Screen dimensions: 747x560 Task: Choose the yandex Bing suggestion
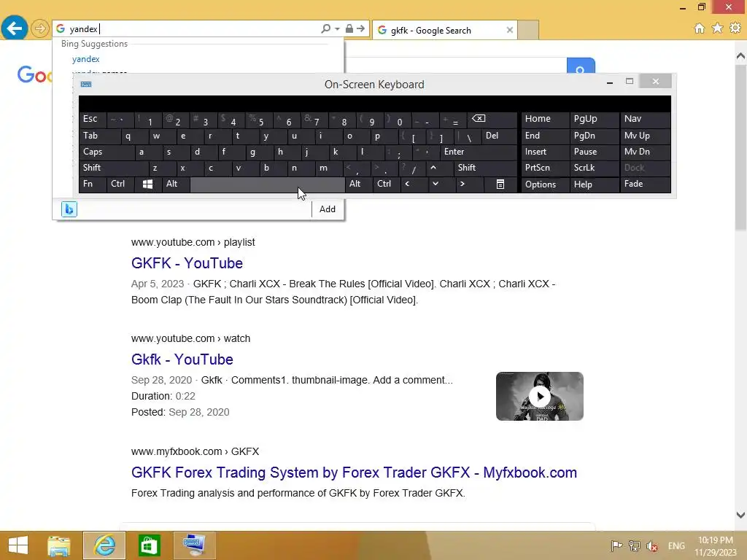[86, 59]
